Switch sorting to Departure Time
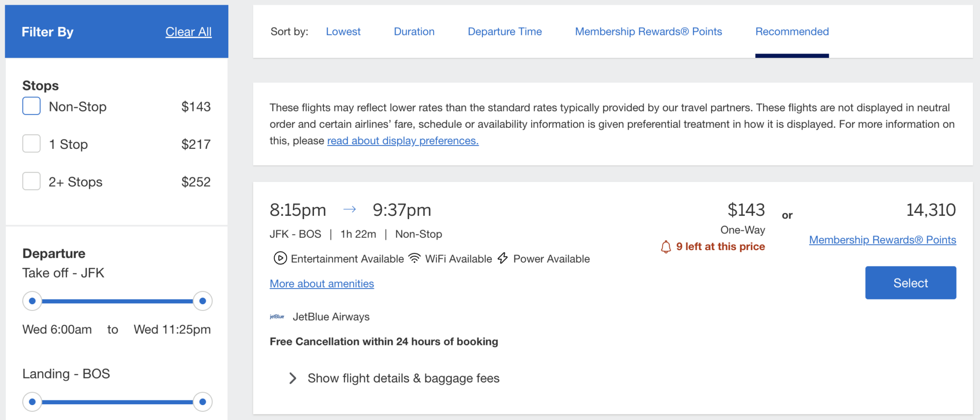 504,31
